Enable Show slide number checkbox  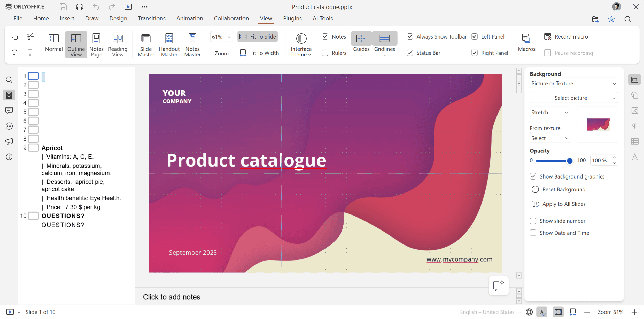coord(533,221)
